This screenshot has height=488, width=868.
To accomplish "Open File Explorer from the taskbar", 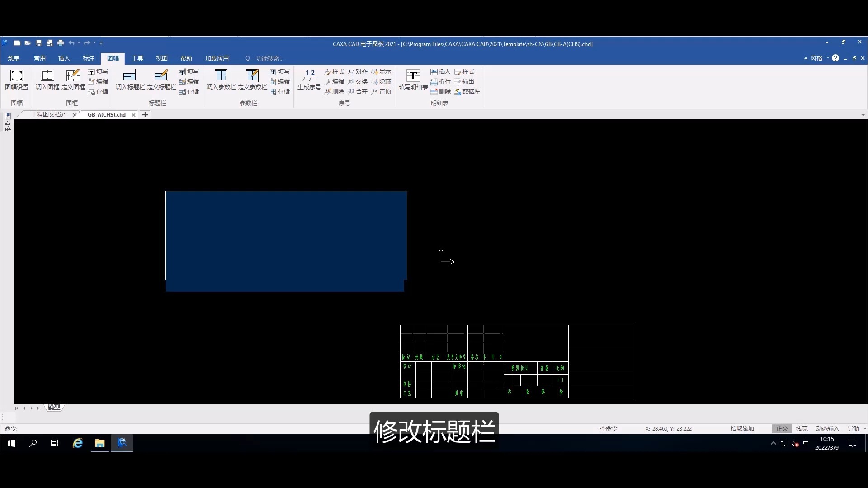I will [x=99, y=443].
